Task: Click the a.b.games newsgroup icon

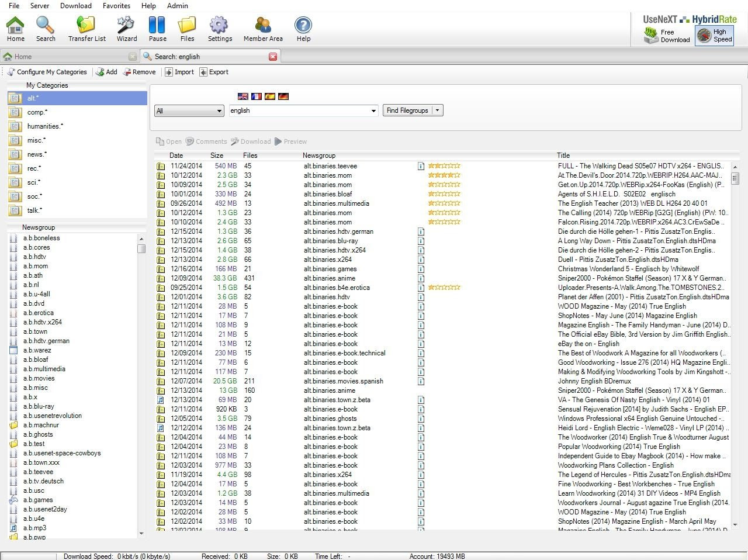Action: tap(13, 500)
